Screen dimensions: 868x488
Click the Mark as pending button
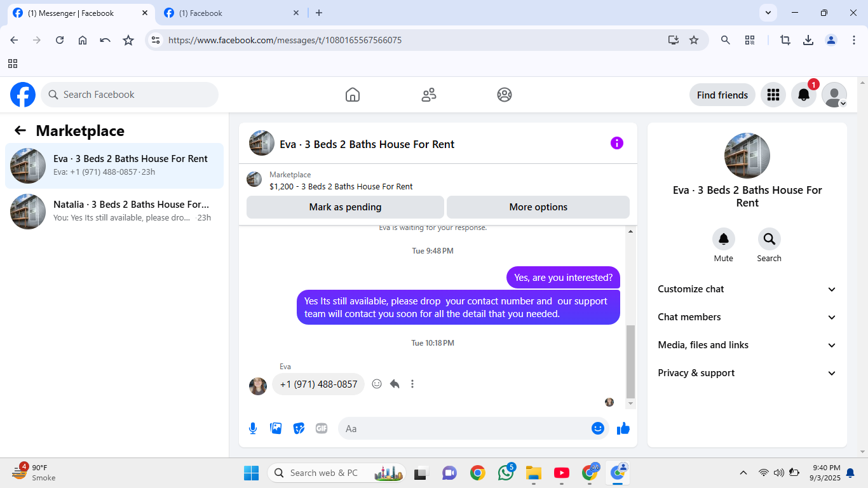point(345,207)
